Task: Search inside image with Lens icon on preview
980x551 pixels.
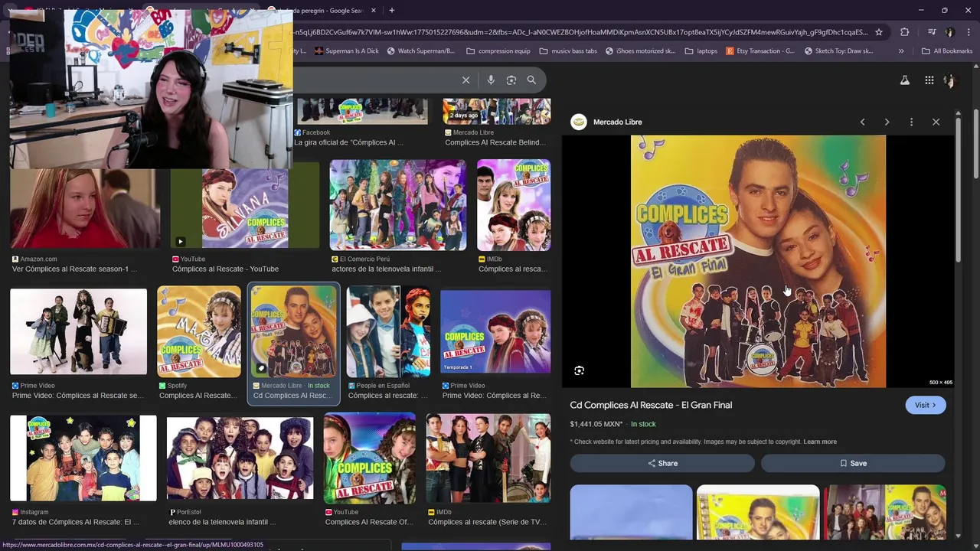Action: point(579,370)
